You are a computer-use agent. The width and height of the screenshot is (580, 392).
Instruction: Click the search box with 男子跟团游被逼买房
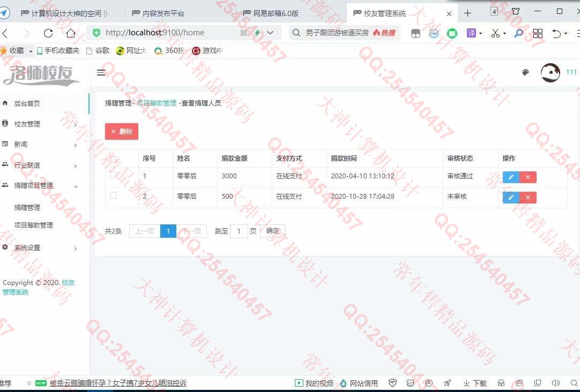click(344, 33)
